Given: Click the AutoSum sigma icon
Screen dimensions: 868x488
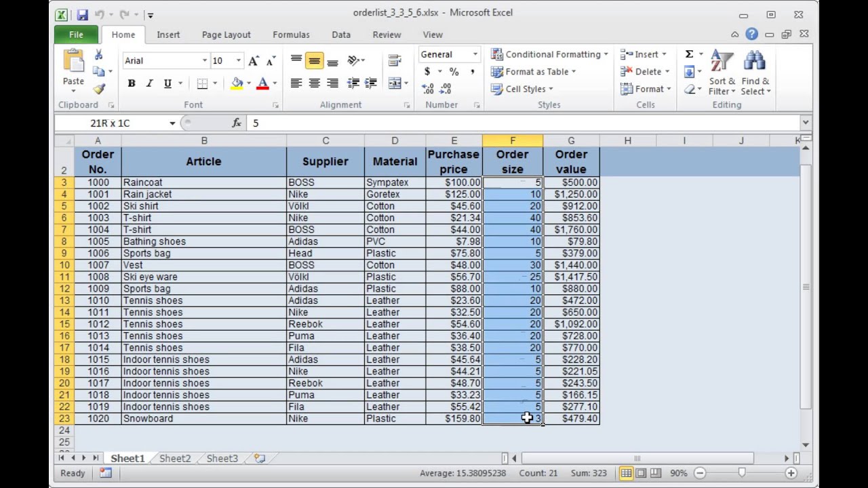Looking at the screenshot, I should 689,54.
